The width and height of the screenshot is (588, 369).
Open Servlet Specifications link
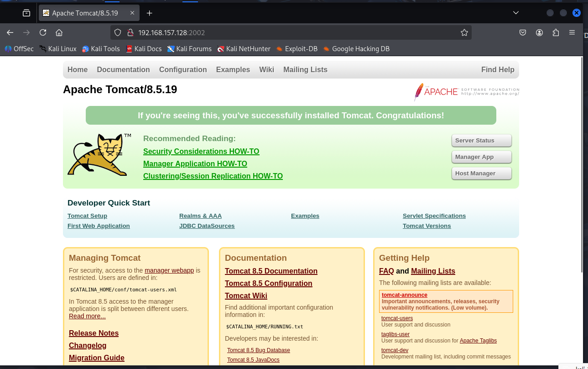click(434, 216)
